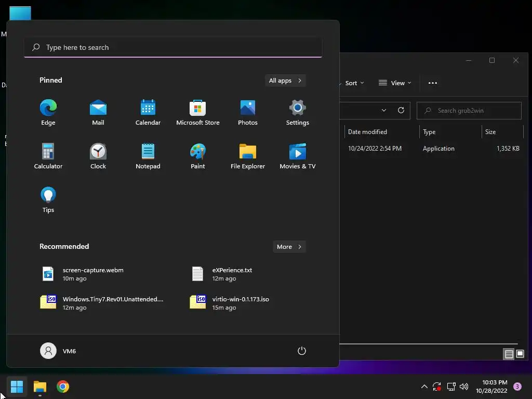This screenshot has height=399, width=532.
Task: Launch the Calculator app
Action: (x=48, y=156)
